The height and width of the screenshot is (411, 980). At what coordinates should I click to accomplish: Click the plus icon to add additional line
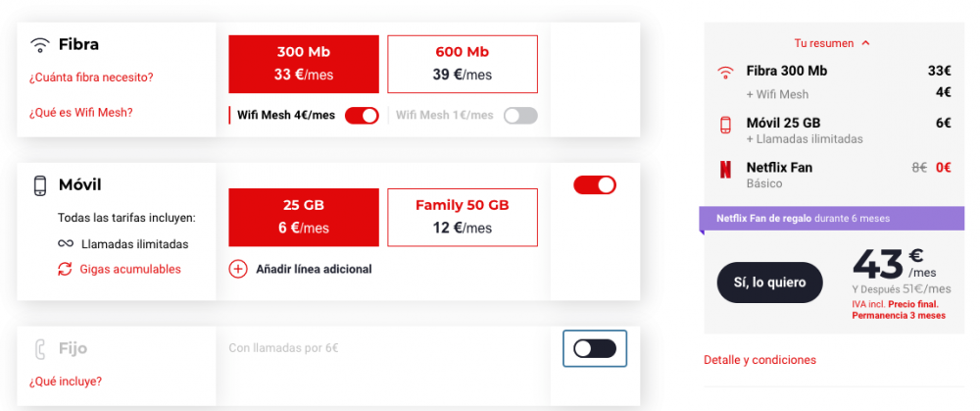(x=238, y=269)
